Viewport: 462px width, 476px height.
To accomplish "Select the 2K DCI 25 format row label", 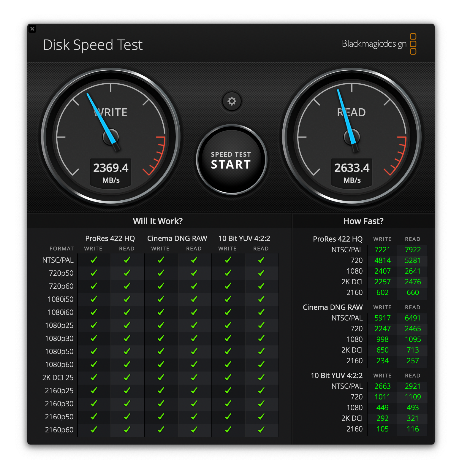I will 58,378.
